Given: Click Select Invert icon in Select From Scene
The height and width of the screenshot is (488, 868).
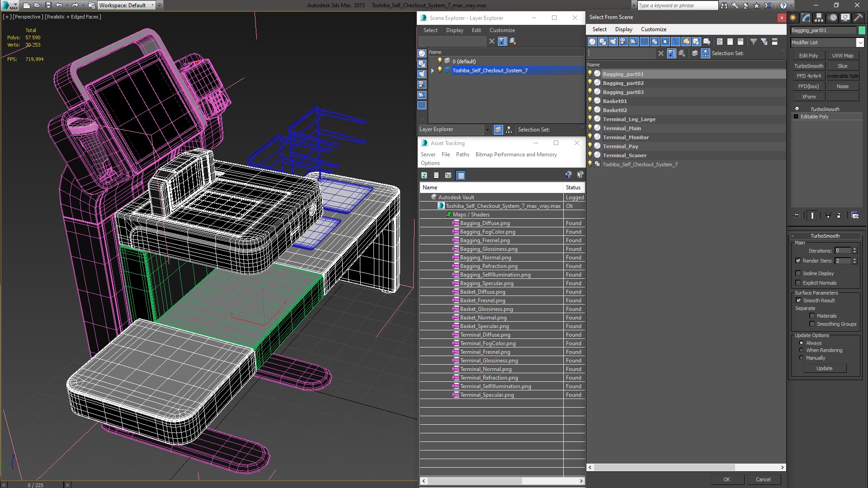Looking at the screenshot, I should point(740,42).
